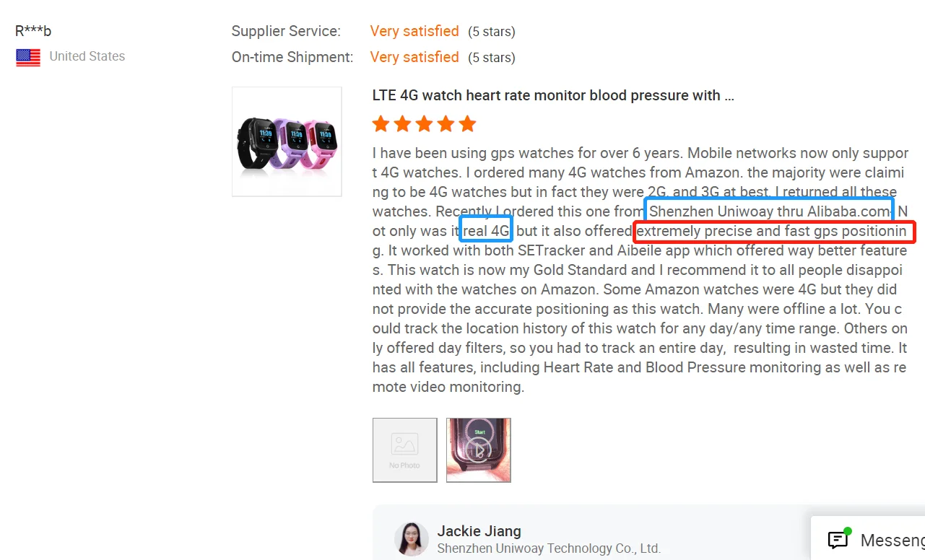Click the United States flag icon

(28, 58)
